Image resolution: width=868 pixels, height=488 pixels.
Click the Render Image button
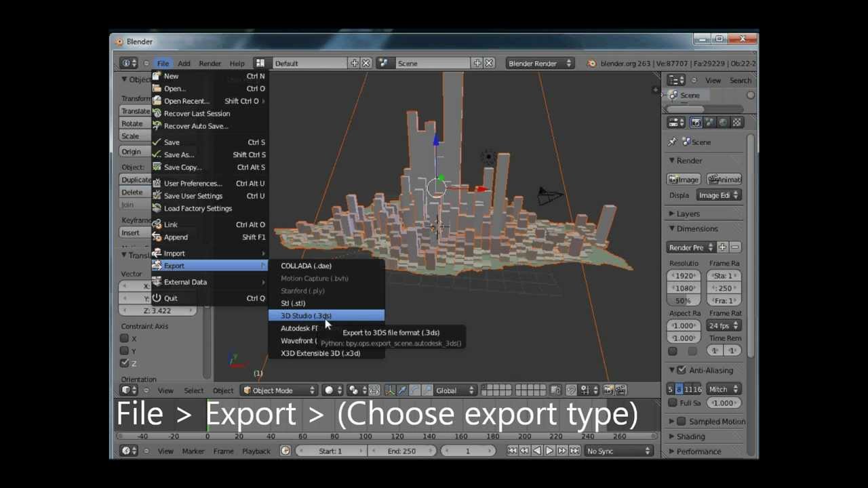coord(684,180)
